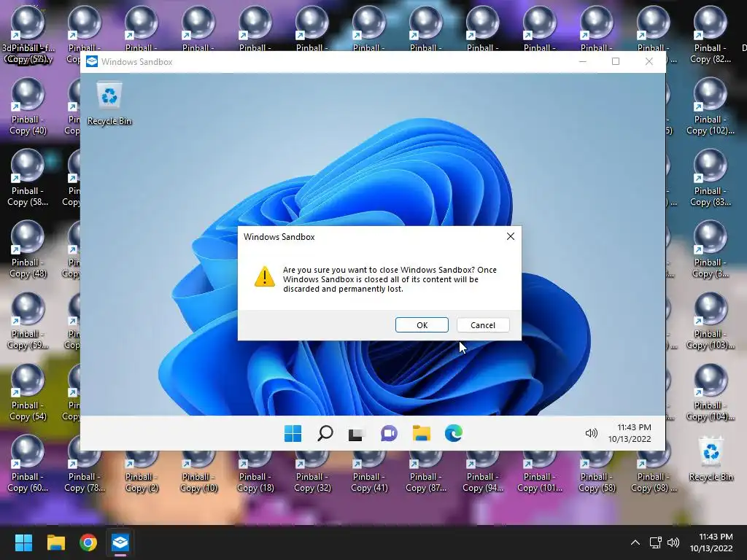This screenshot has height=560, width=747.
Task: Open Search on the Sandbox taskbar
Action: [x=325, y=433]
